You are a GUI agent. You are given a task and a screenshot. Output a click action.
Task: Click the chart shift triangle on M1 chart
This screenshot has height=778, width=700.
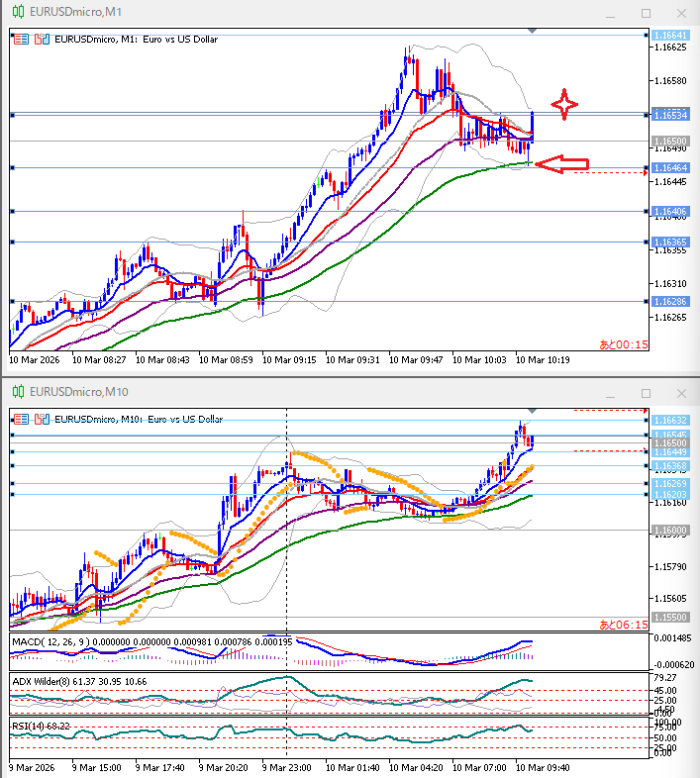point(533,32)
